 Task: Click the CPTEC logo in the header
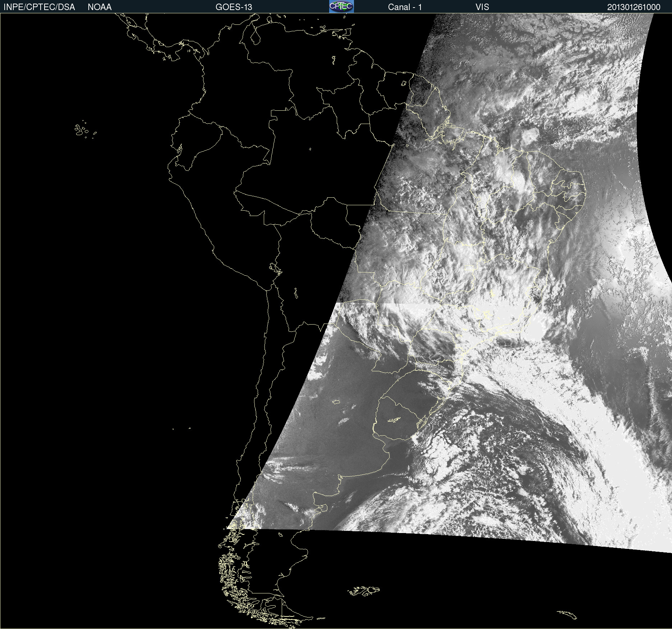coord(341,6)
